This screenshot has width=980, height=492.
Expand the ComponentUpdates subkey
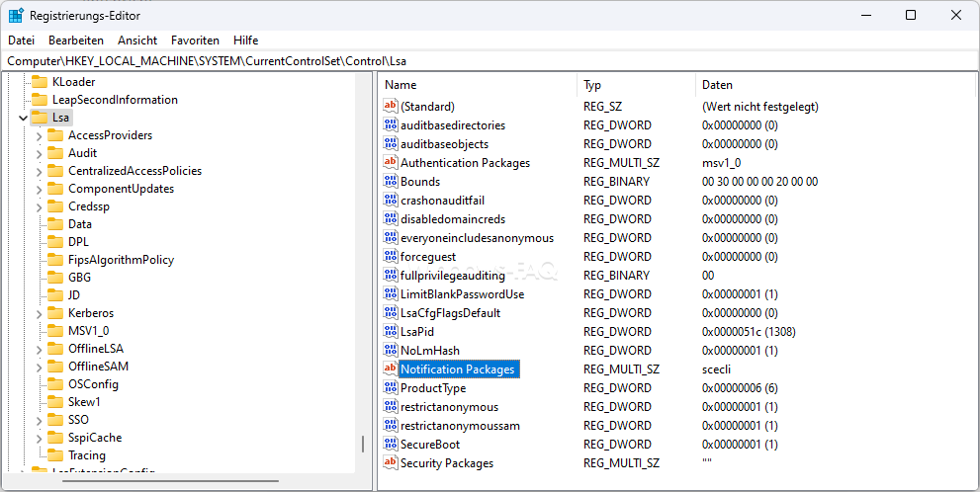[x=40, y=189]
